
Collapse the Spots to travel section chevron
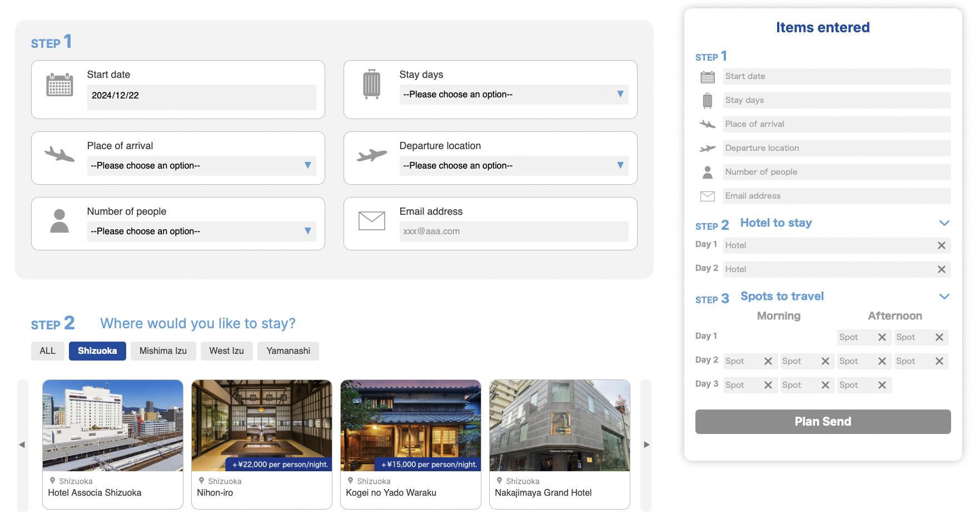944,297
